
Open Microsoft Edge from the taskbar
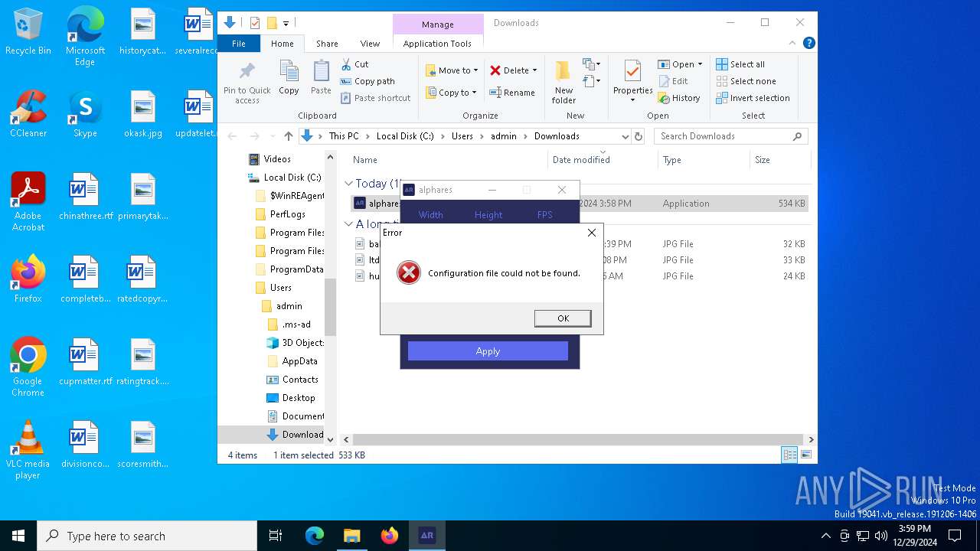click(x=315, y=536)
